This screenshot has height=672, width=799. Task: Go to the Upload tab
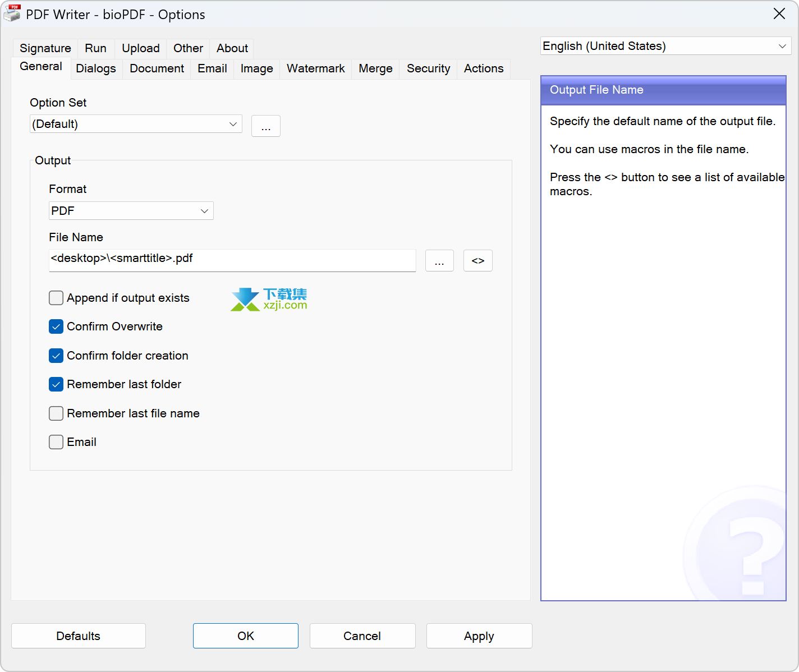(x=141, y=48)
